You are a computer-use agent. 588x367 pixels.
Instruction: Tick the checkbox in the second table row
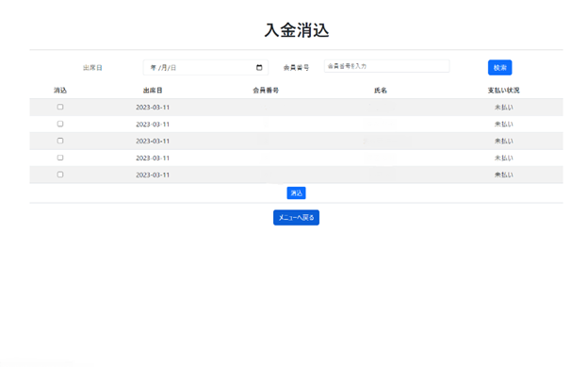click(x=60, y=124)
